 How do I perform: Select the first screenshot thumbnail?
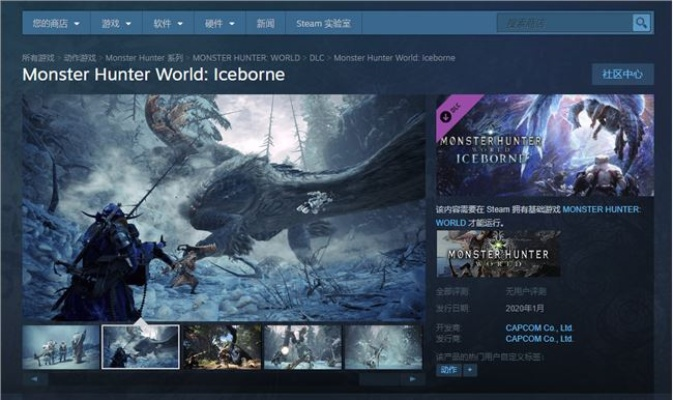[x=61, y=346]
